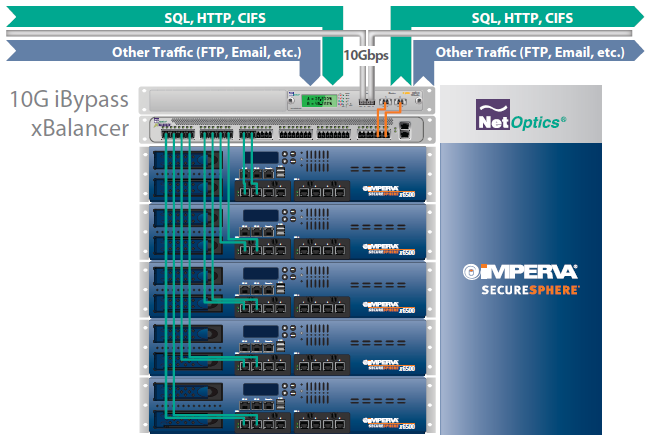
Task: Click Imperva x6500 logo on middle appliance
Action: (389, 308)
